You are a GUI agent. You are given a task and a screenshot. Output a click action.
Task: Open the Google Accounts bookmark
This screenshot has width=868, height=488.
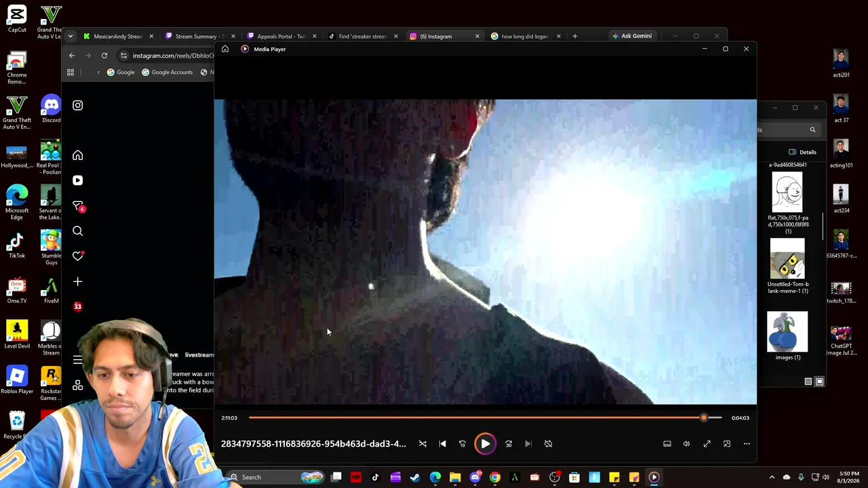[x=167, y=73]
